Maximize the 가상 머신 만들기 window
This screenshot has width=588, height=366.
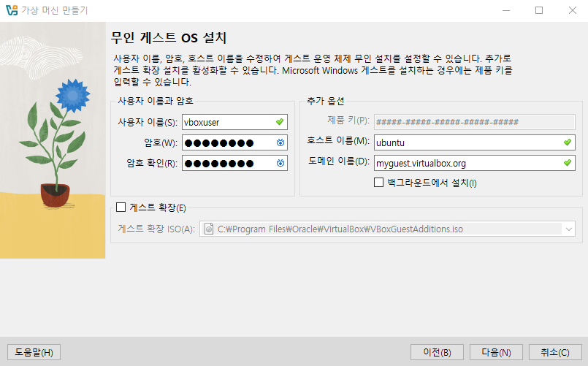539,10
